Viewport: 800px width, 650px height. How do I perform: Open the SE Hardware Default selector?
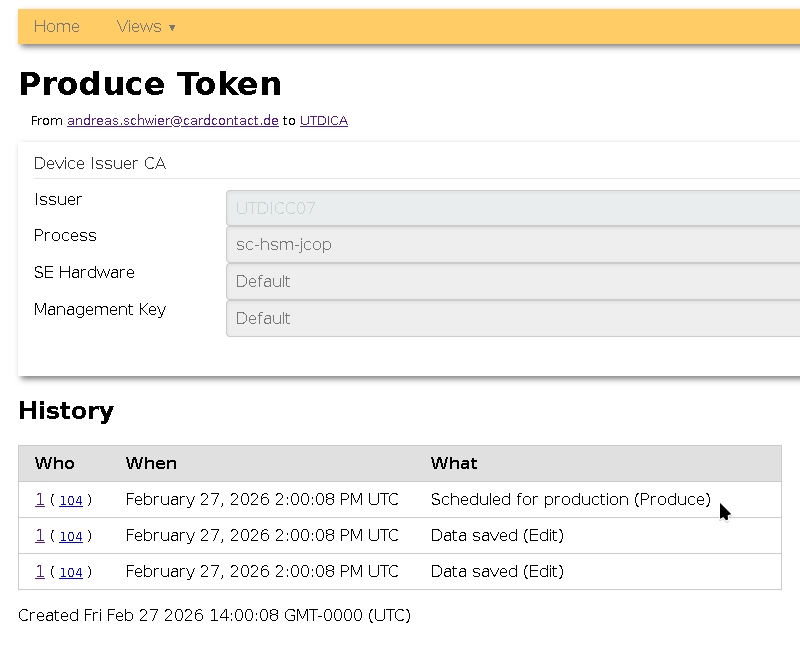pyautogui.click(x=512, y=282)
